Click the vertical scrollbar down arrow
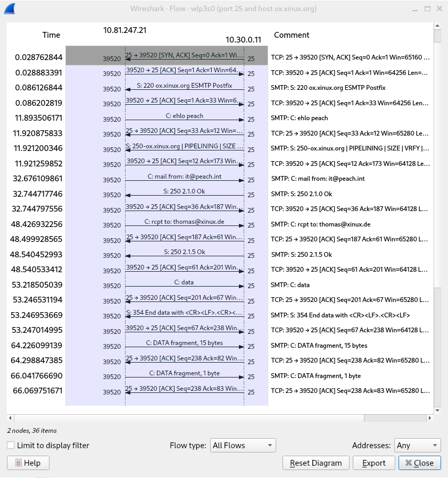This screenshot has height=478, width=448. pos(437,411)
